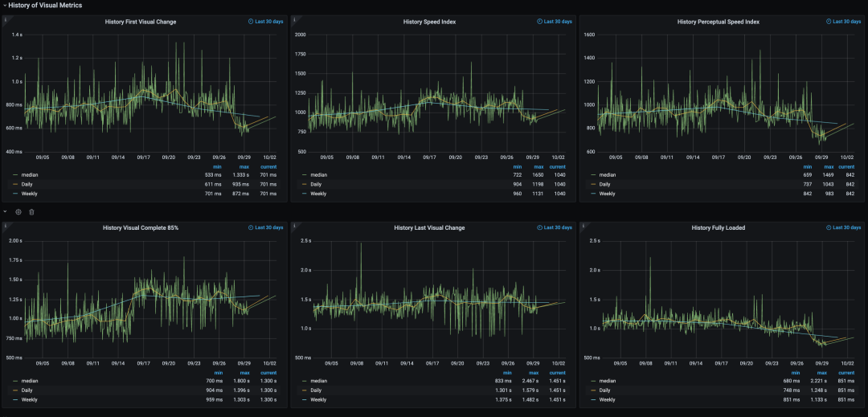The height and width of the screenshot is (417, 868).
Task: Show info for History First Visual Change panel
Action: pyautogui.click(x=6, y=19)
